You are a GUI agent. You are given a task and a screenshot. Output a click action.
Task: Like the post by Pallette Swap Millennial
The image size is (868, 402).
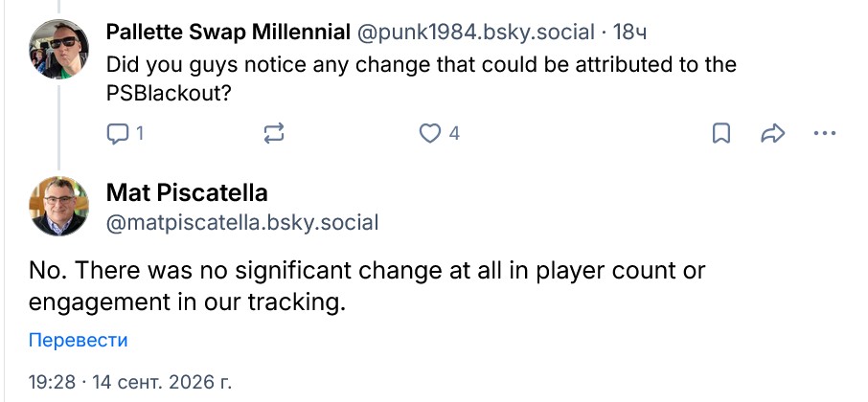(x=429, y=133)
